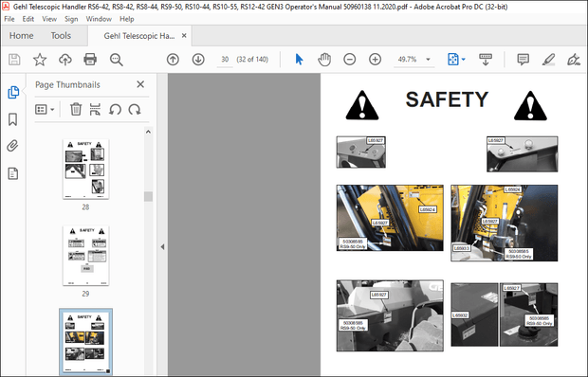Go to previous page arrow
Viewport: 588px width, 377px height.
pyautogui.click(x=173, y=60)
